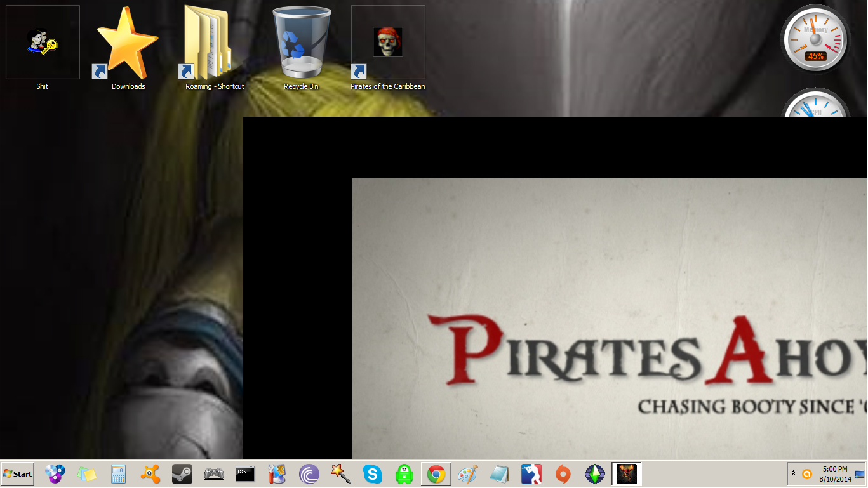Launch The Sims plumbob taskbar icon
This screenshot has width=868, height=488.
[595, 474]
